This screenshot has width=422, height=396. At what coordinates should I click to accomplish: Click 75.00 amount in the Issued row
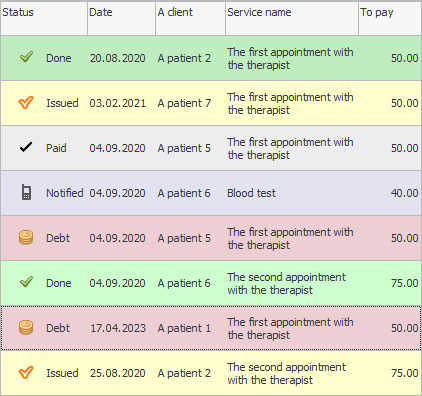405,373
